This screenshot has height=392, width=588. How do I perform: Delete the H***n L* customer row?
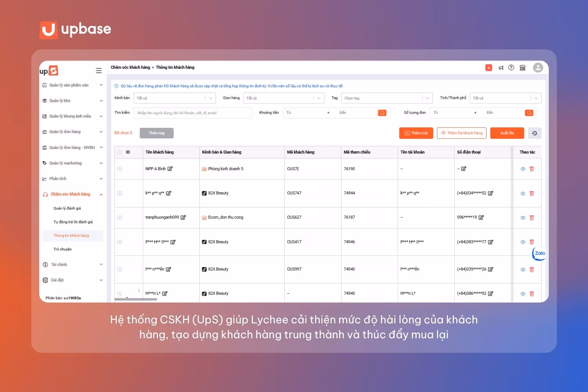[x=532, y=294]
